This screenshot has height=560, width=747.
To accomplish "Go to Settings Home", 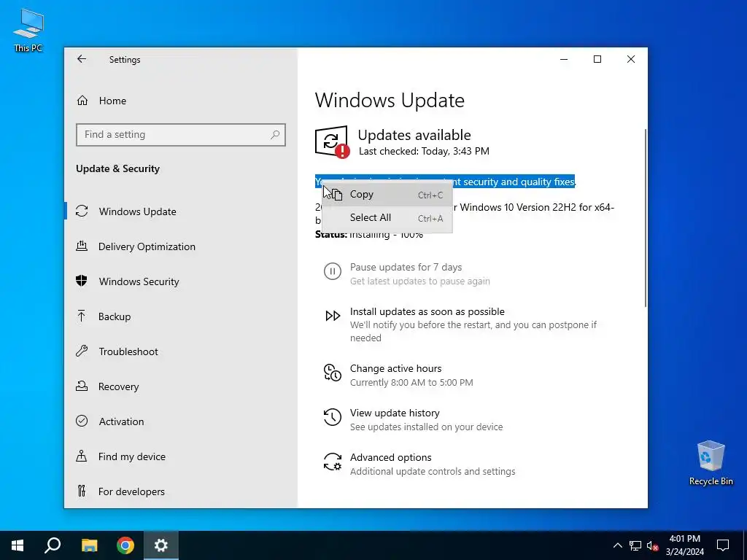I will (x=181, y=101).
